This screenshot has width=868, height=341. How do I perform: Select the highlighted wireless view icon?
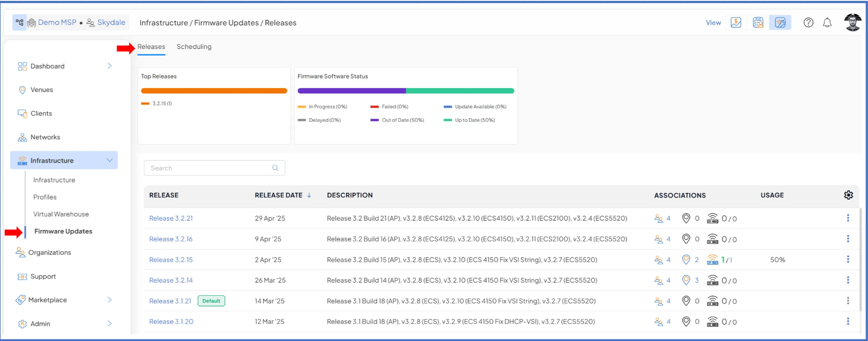click(780, 23)
